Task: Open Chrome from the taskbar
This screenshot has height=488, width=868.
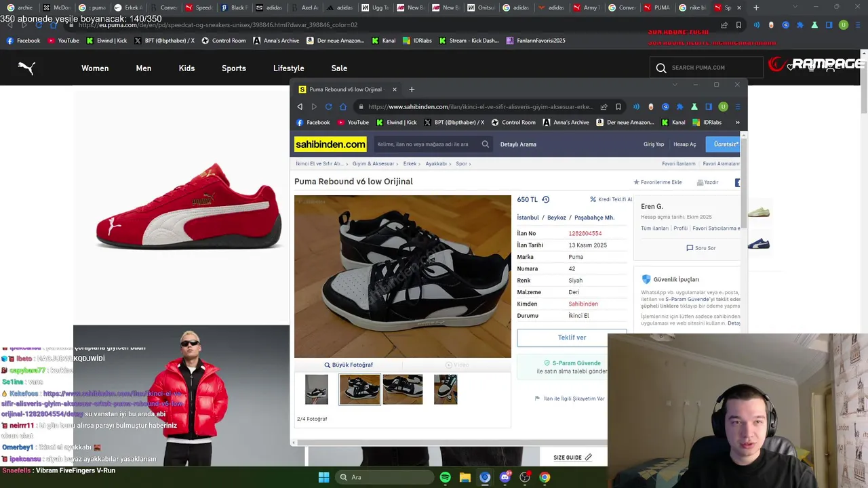Action: point(545,477)
